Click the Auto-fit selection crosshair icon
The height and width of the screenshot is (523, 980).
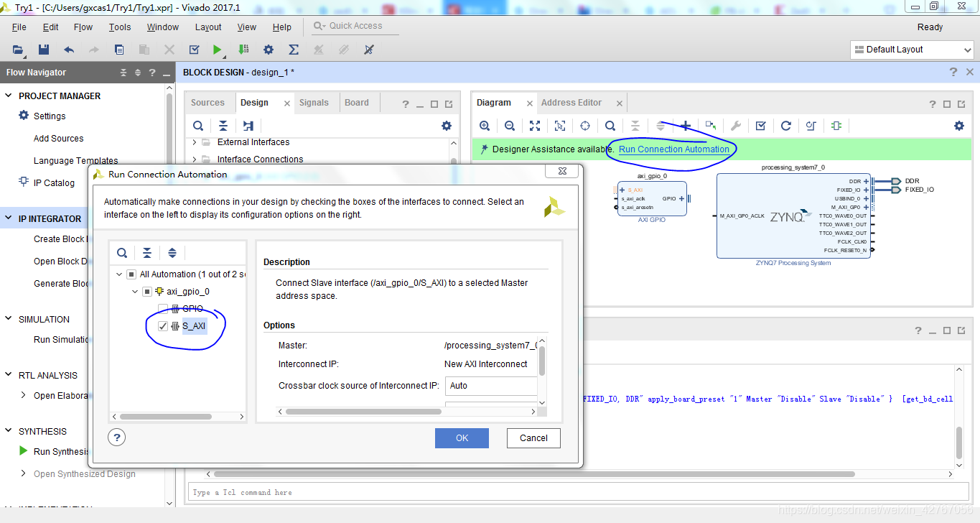click(585, 126)
